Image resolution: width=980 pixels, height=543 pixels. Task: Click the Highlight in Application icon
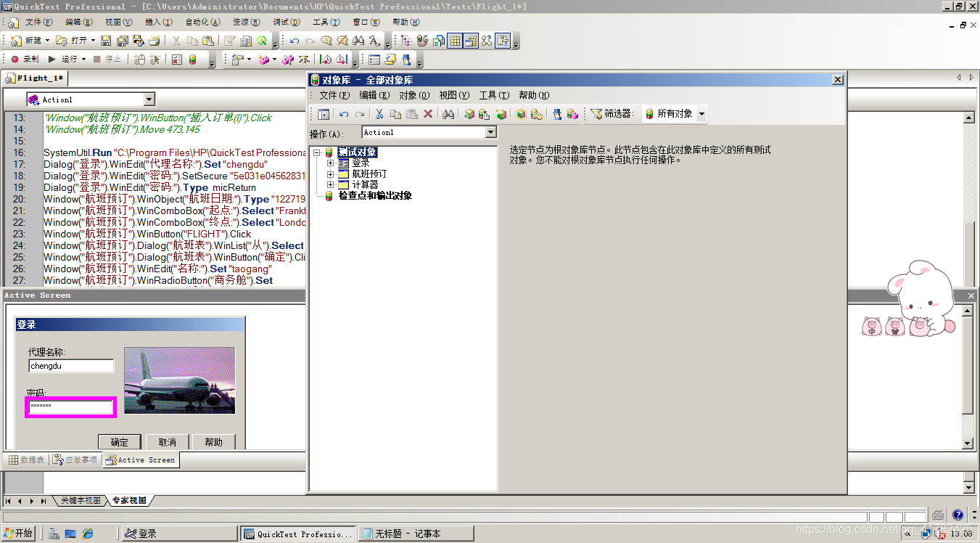(x=521, y=114)
